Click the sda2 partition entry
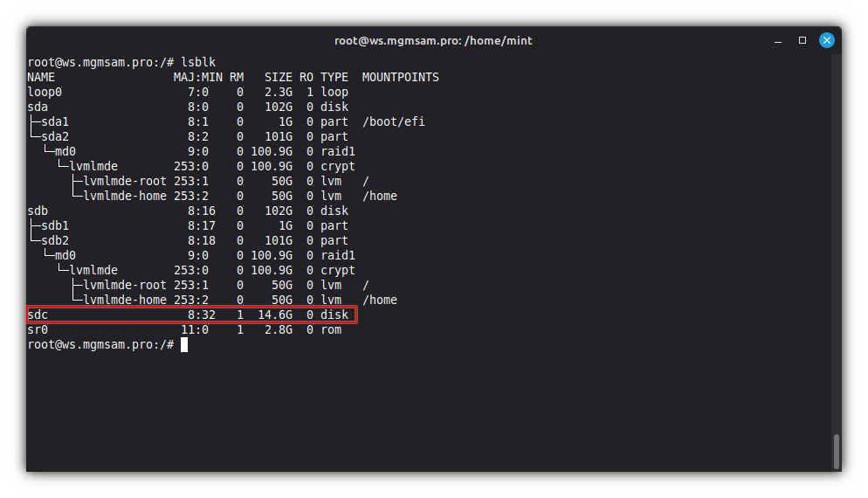868x498 pixels. tap(54, 136)
